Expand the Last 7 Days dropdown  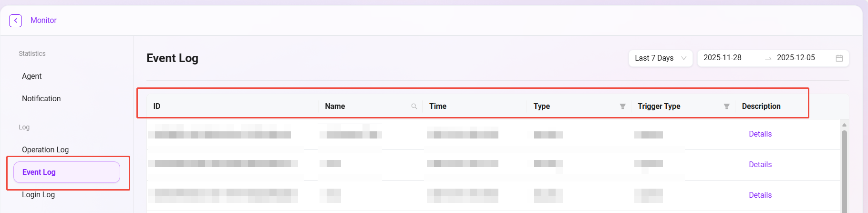click(x=660, y=58)
